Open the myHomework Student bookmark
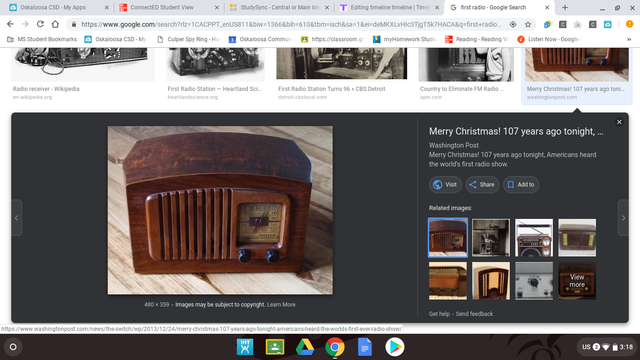640x360 pixels. (405, 39)
